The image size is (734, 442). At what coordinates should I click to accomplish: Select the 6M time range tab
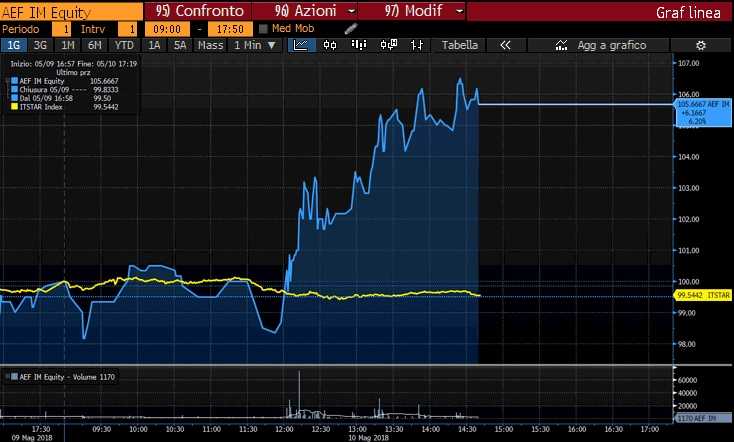pyautogui.click(x=95, y=45)
